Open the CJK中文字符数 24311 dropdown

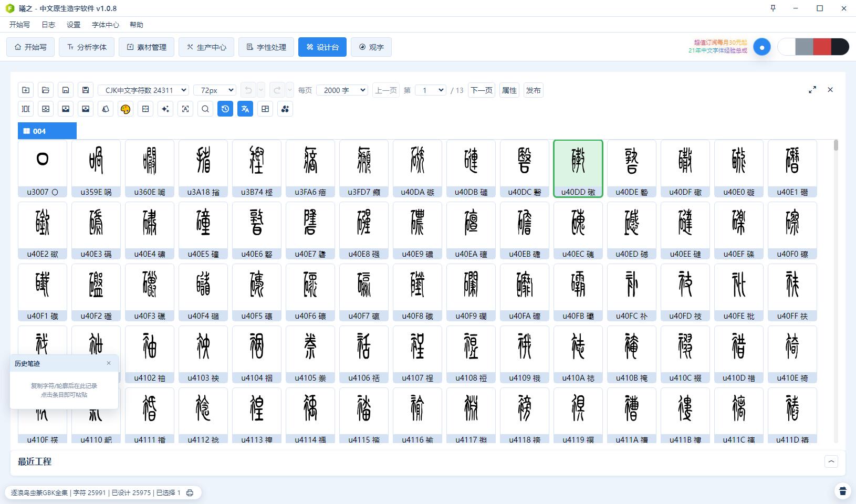pyautogui.click(x=143, y=90)
